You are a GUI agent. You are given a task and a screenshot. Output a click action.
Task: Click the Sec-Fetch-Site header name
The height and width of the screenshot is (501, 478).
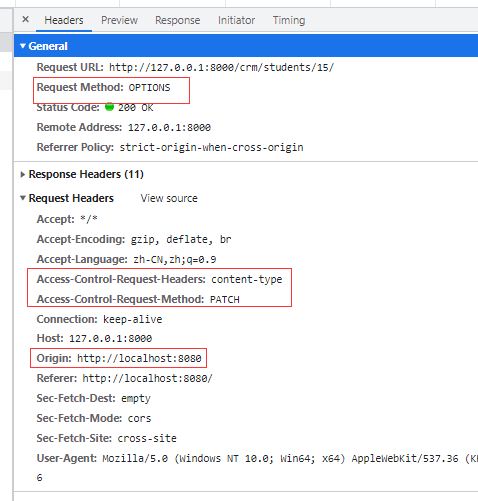[74, 438]
